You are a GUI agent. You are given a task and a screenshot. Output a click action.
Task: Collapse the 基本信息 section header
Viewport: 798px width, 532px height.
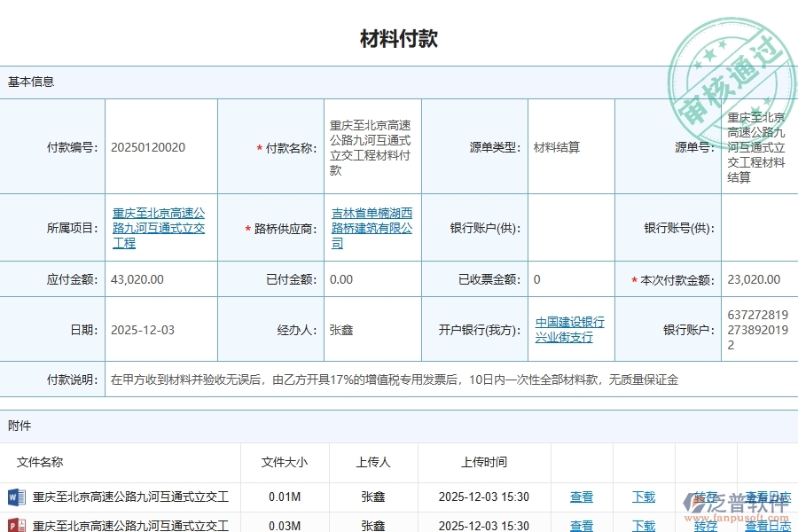pos(29,81)
